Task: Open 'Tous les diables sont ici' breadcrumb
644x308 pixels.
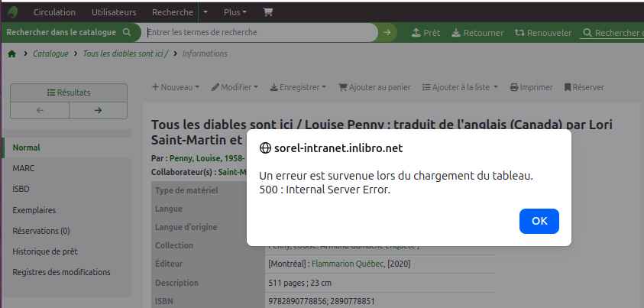Action: [x=126, y=53]
